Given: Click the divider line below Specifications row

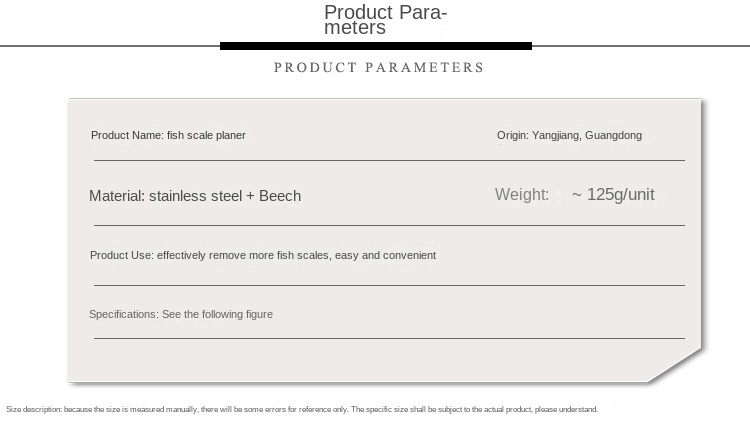Looking at the screenshot, I should 389,338.
